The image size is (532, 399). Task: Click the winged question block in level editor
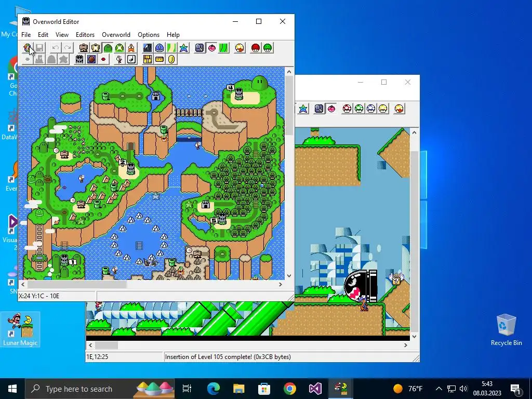[x=396, y=279]
